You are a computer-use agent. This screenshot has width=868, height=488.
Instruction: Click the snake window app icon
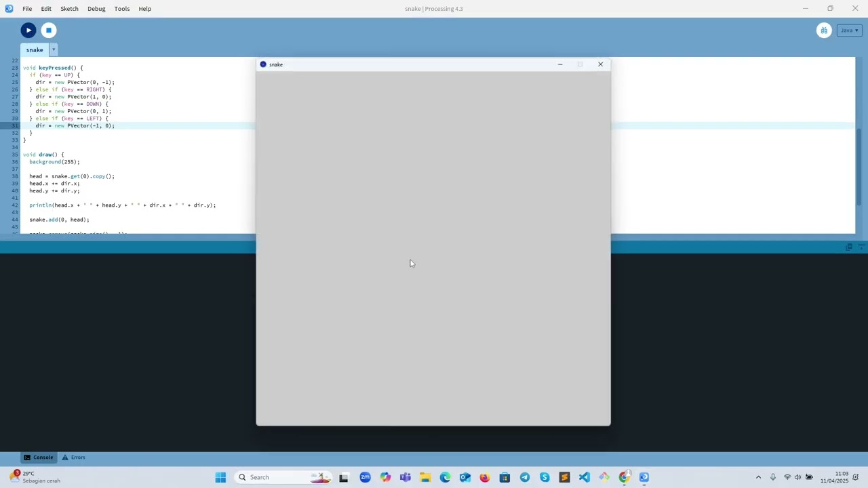pos(263,64)
